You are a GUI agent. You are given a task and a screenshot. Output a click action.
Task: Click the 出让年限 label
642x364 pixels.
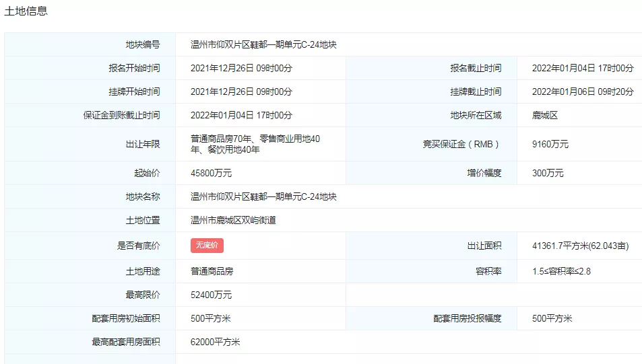coord(143,144)
